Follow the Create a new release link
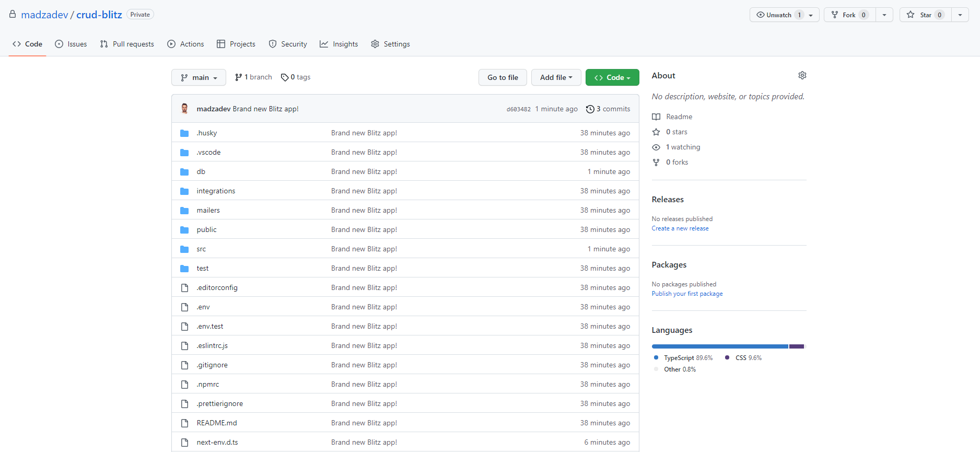980x452 pixels. [x=680, y=228]
